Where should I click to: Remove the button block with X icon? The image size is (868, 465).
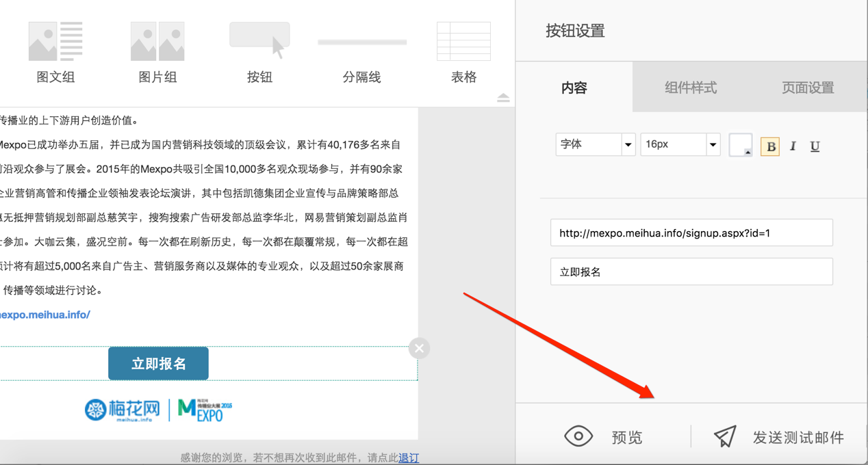(419, 348)
